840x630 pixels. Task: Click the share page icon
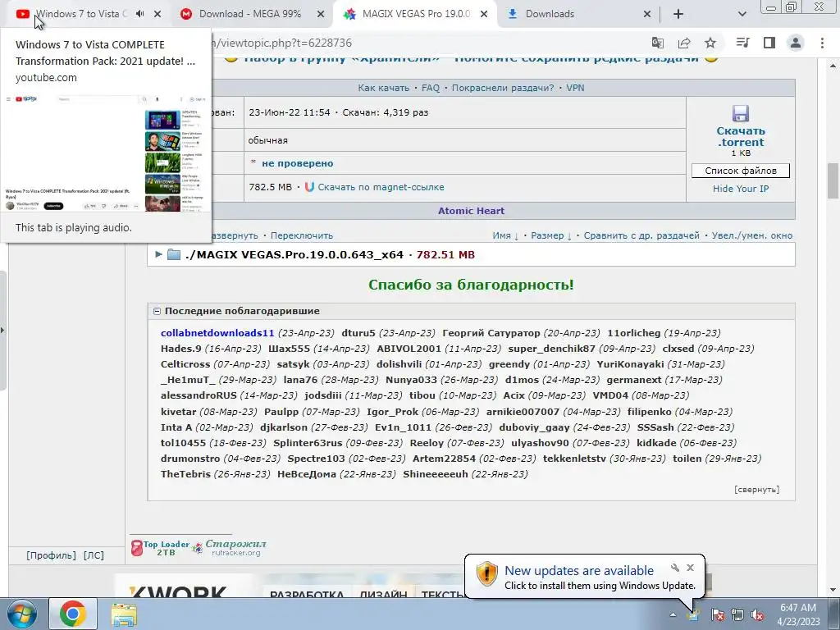coord(684,43)
